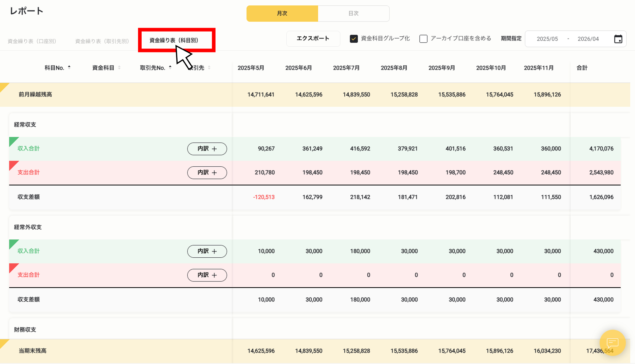Open 資金繰り表（取引先別）tab
Viewport: 635px width, 364px height.
[x=102, y=41]
